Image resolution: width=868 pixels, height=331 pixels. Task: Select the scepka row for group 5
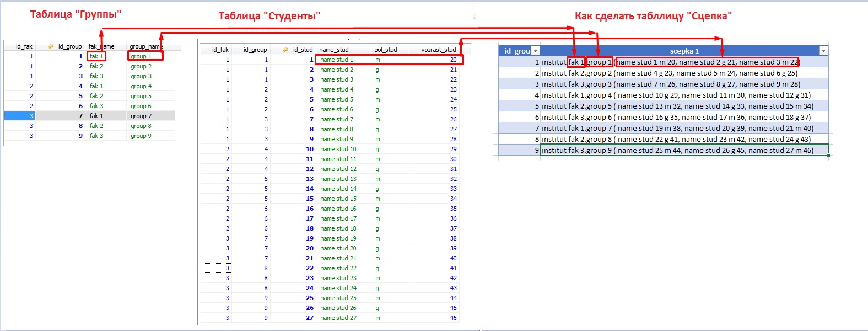(x=677, y=106)
